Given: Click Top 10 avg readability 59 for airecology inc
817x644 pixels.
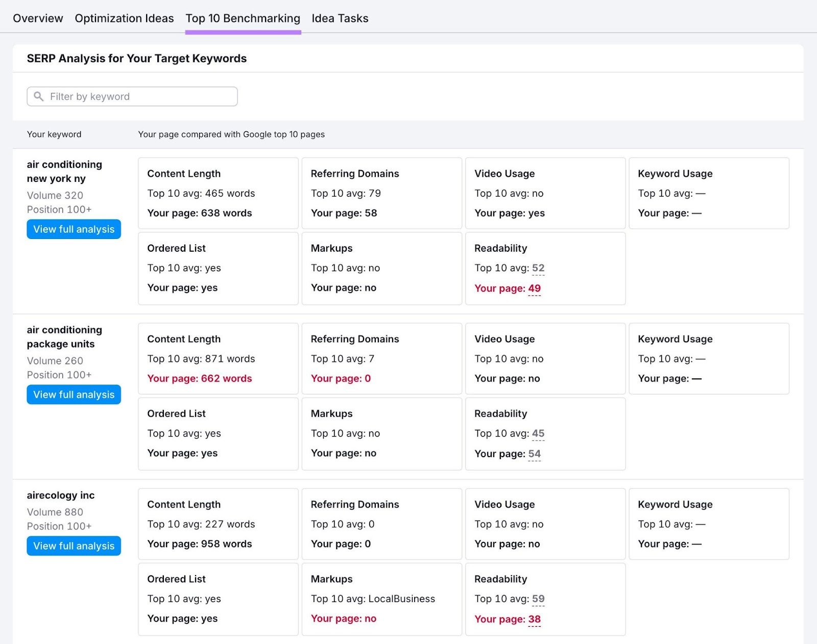Looking at the screenshot, I should (x=538, y=599).
